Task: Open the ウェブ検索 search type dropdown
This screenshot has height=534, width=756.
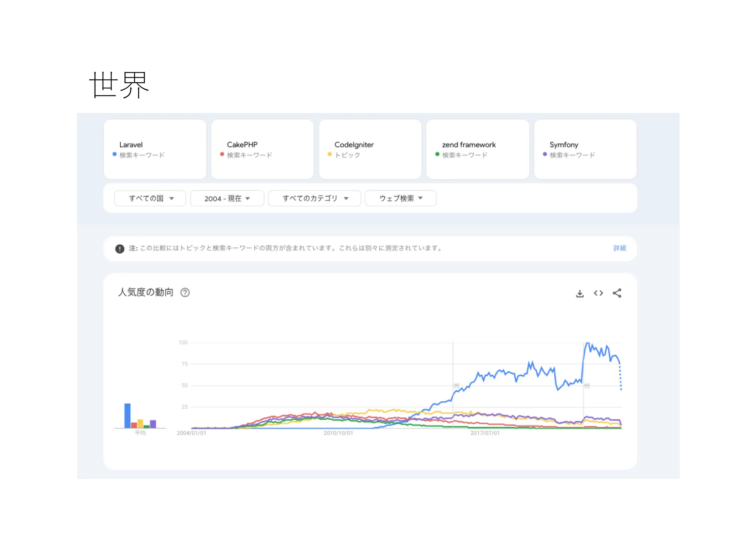Action: 401,198
